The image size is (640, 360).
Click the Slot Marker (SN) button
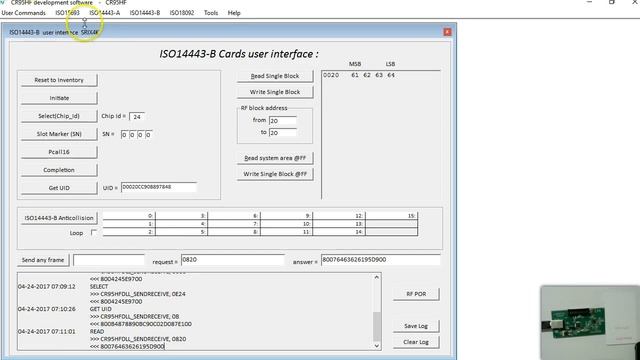click(59, 134)
